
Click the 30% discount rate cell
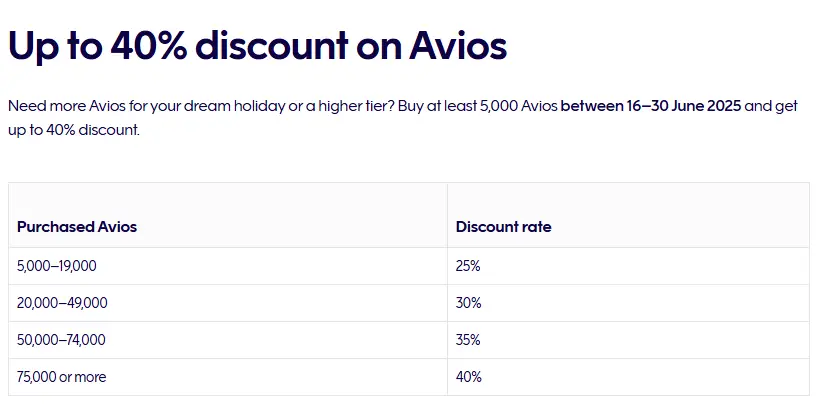628,303
